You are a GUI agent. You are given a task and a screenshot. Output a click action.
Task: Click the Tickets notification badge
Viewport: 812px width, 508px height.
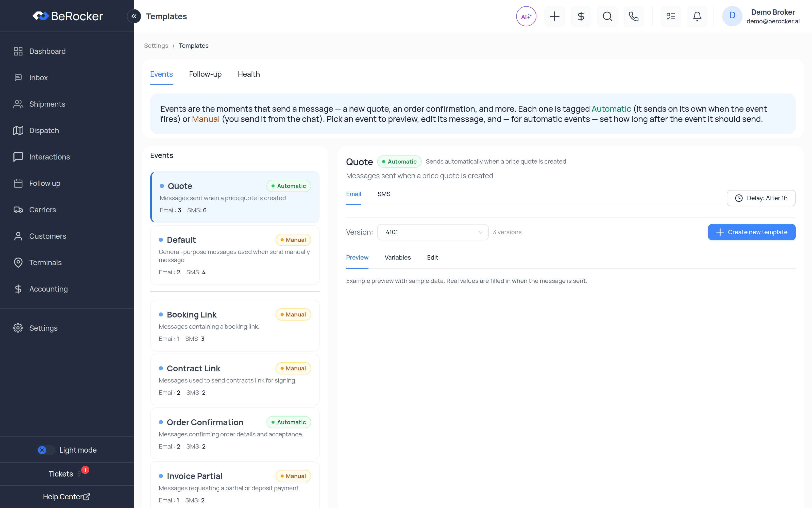[85, 470]
